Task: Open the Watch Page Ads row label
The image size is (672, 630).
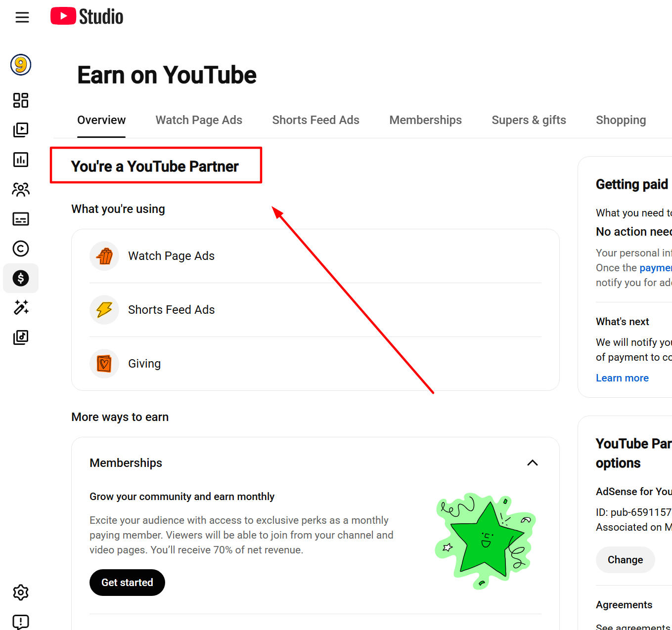Action: point(171,256)
